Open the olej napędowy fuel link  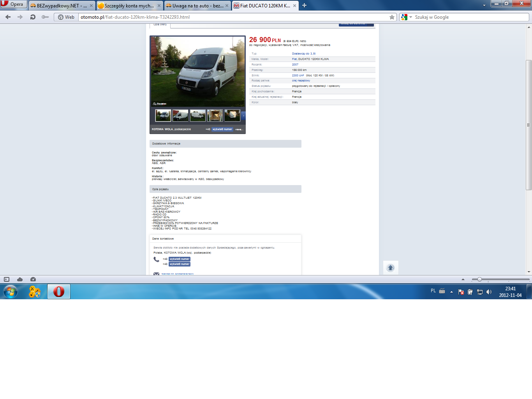[x=301, y=81]
